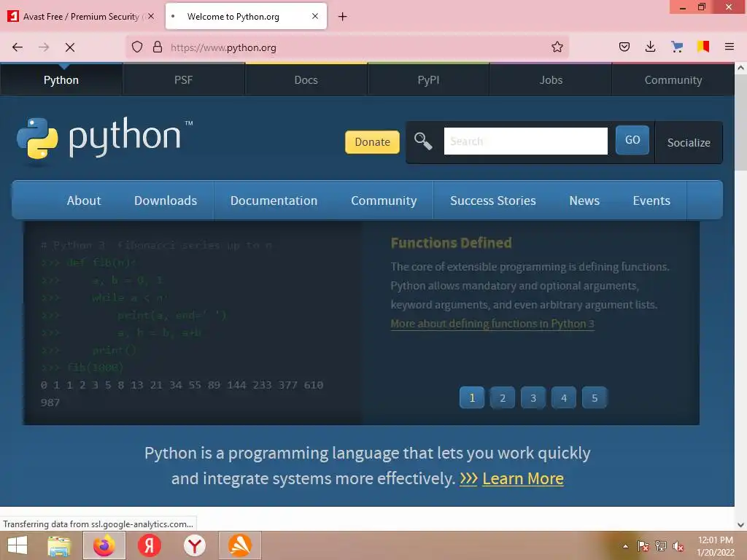Select the Python top tab
The height and width of the screenshot is (560, 747).
61,80
